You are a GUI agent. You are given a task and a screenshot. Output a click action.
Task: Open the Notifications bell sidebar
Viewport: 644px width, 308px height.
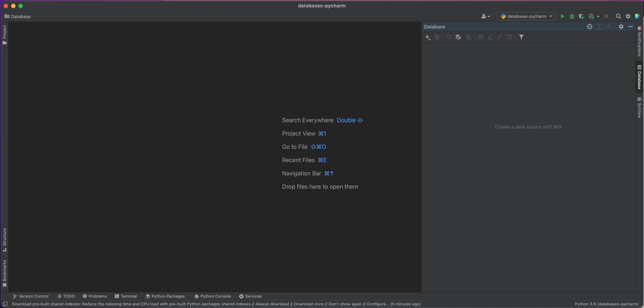pyautogui.click(x=639, y=41)
